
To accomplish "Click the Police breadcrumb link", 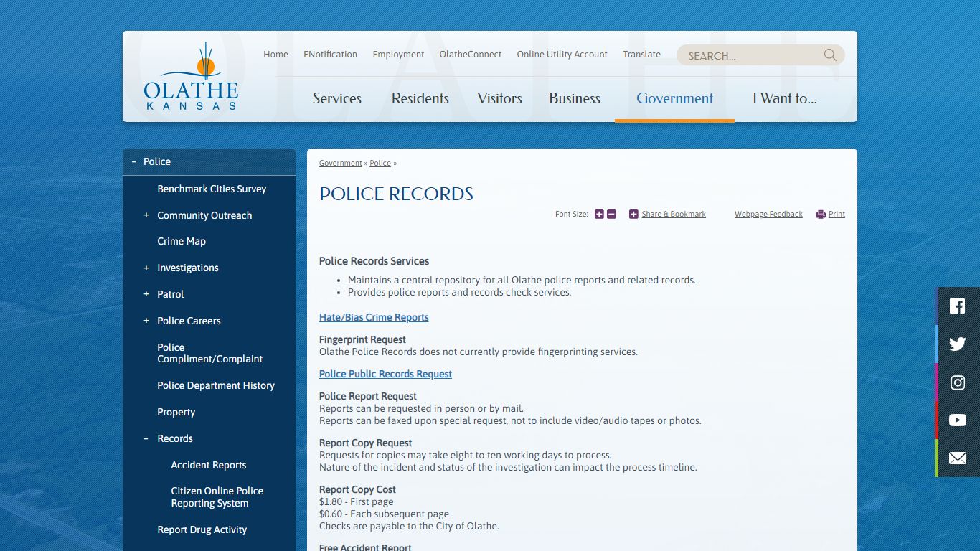I will [380, 164].
